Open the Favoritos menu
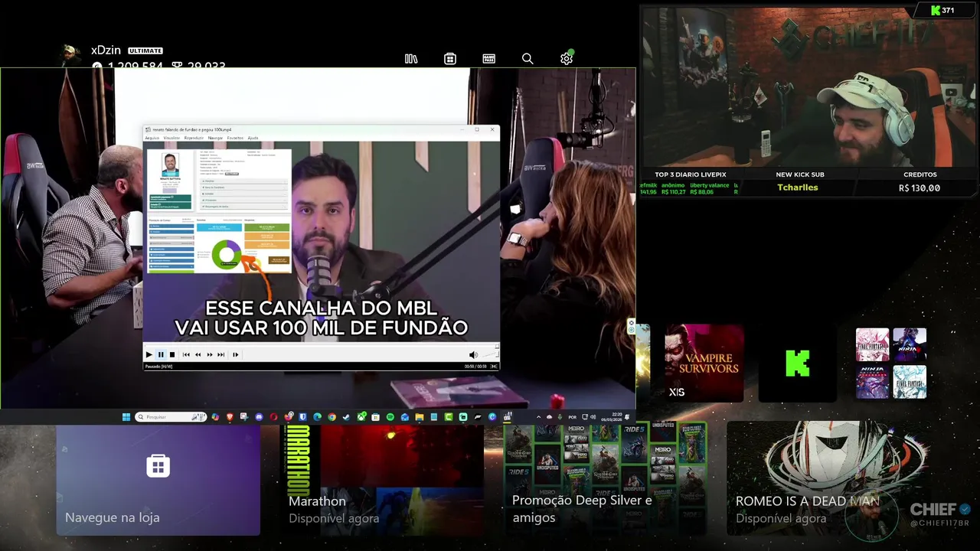The height and width of the screenshot is (551, 980). click(235, 138)
